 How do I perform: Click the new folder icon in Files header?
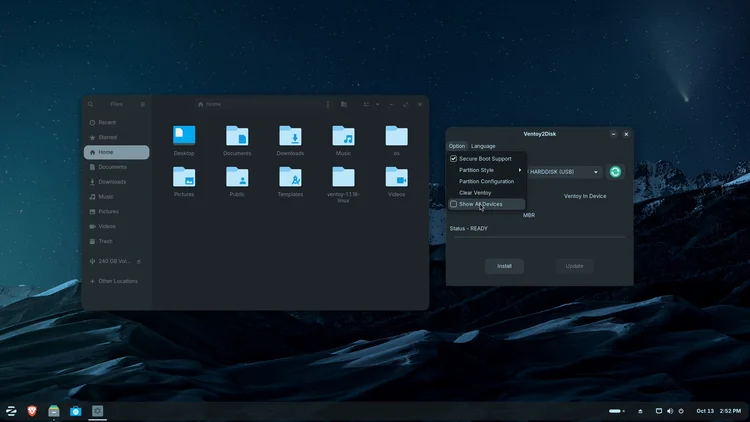tap(344, 104)
